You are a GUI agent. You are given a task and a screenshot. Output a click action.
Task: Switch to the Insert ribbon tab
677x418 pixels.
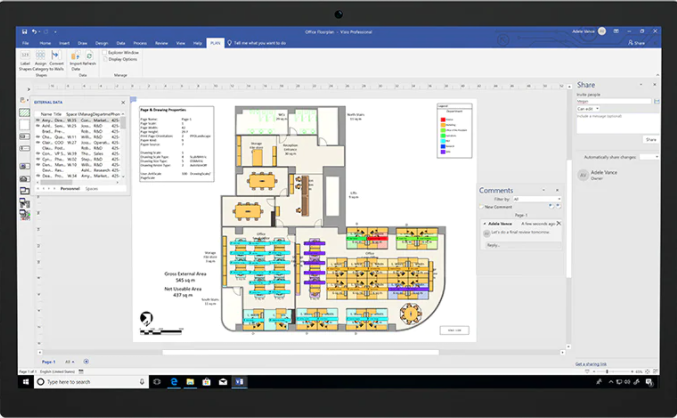point(64,43)
